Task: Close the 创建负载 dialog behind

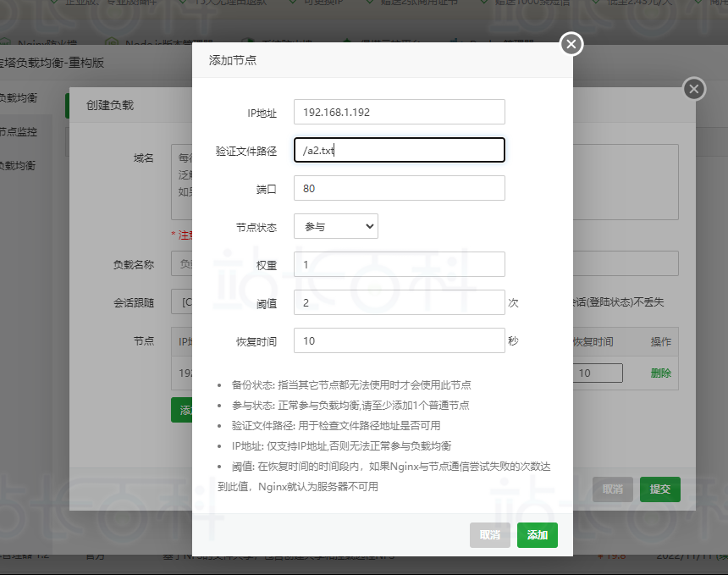Action: tap(693, 89)
